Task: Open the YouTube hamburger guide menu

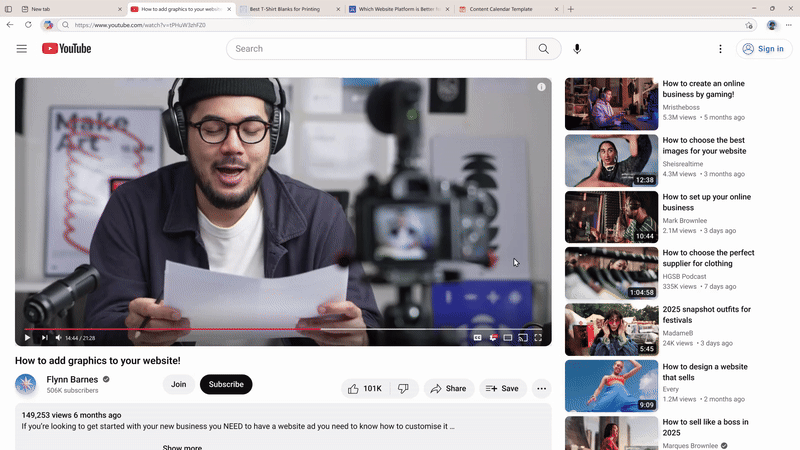Action: point(21,48)
